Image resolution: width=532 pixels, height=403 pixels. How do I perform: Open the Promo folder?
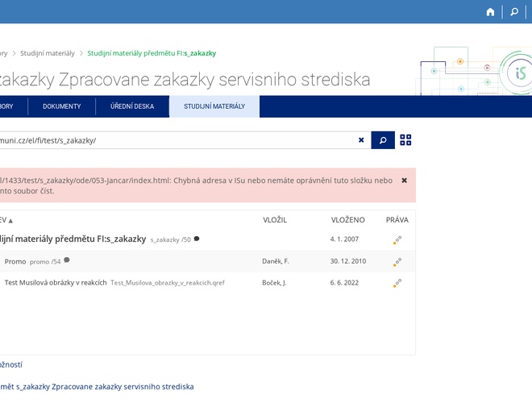pyautogui.click(x=15, y=261)
